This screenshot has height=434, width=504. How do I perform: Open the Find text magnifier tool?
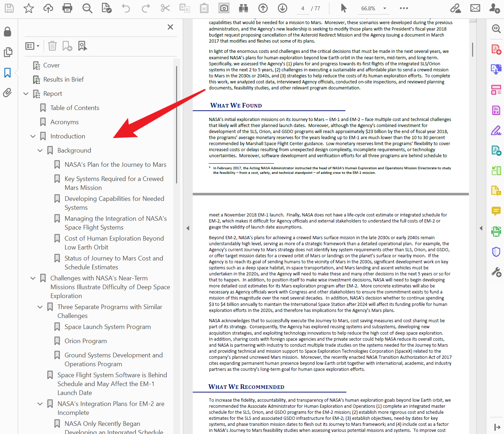[x=87, y=8]
